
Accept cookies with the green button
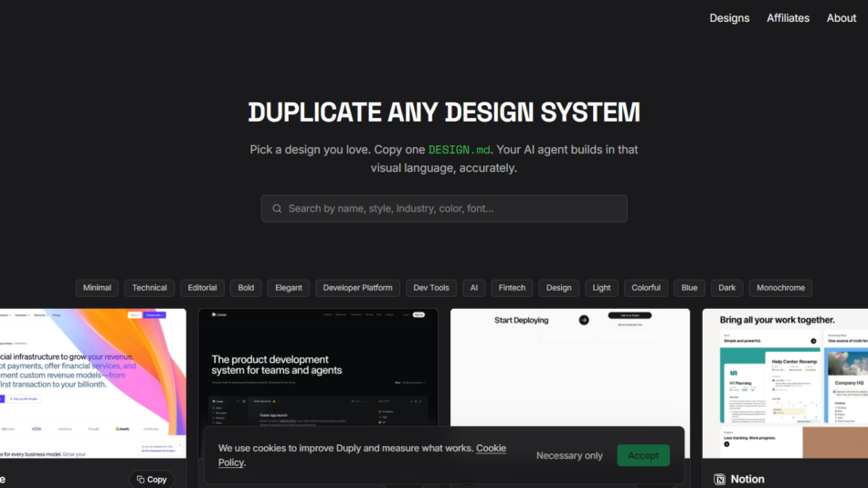643,455
